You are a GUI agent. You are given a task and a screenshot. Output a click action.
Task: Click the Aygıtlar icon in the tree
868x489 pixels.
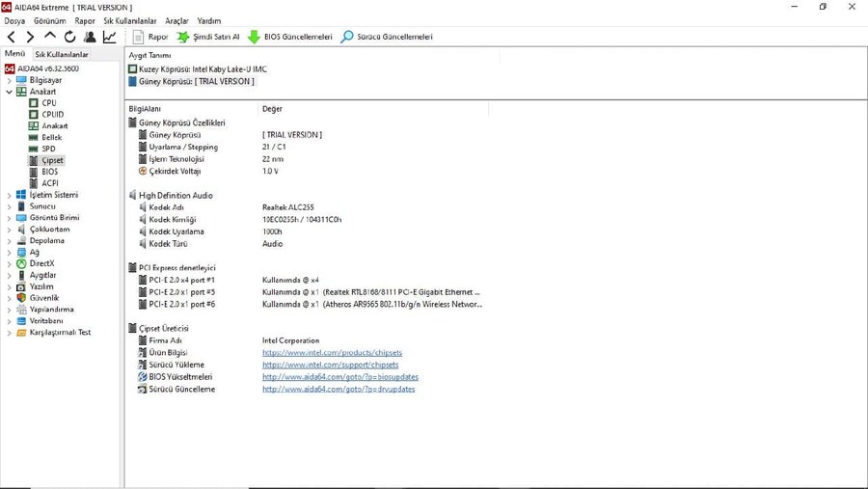pyautogui.click(x=21, y=275)
